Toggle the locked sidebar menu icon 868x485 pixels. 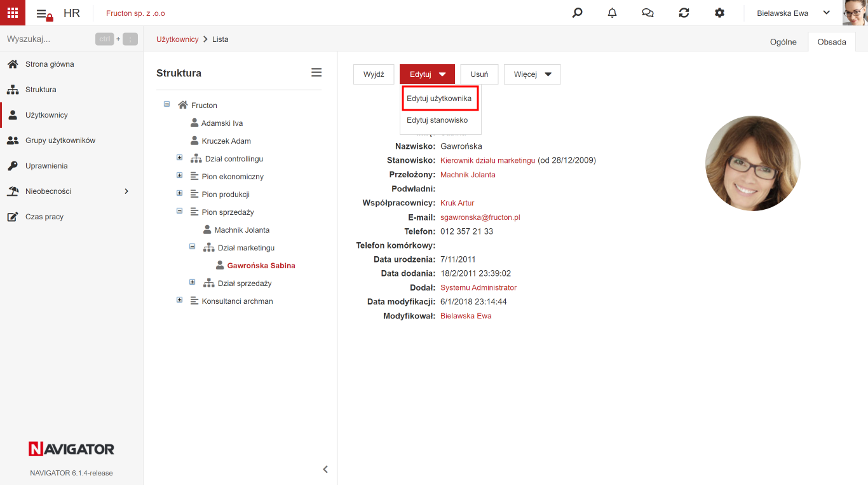point(44,14)
